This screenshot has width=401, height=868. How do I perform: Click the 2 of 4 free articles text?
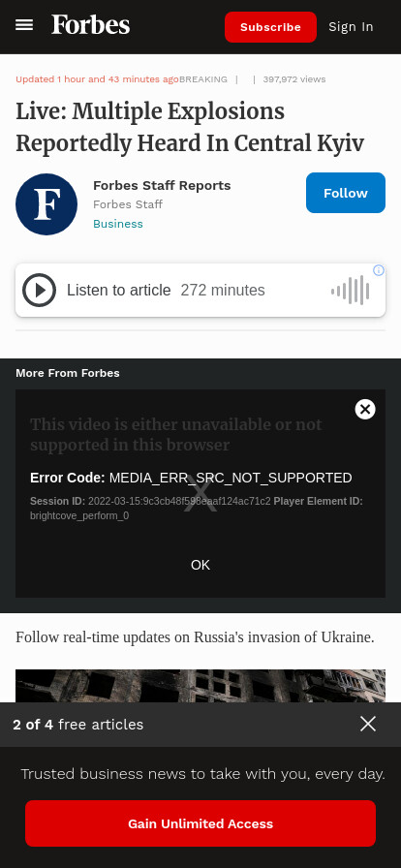(78, 724)
